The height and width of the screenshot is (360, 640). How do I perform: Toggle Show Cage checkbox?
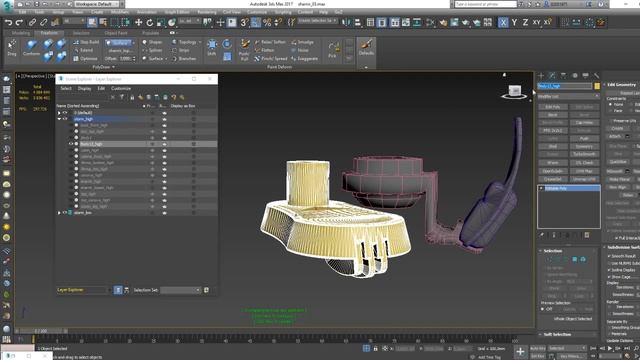click(609, 277)
